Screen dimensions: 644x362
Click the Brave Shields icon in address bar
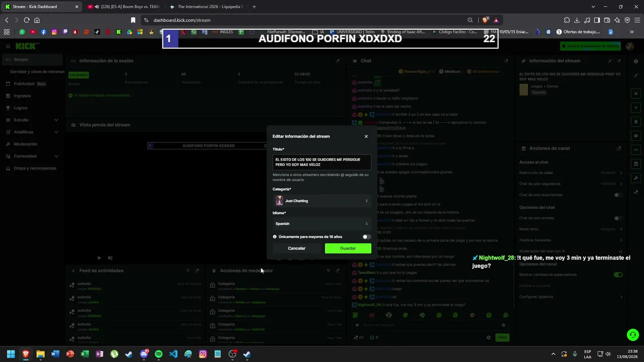(485, 20)
